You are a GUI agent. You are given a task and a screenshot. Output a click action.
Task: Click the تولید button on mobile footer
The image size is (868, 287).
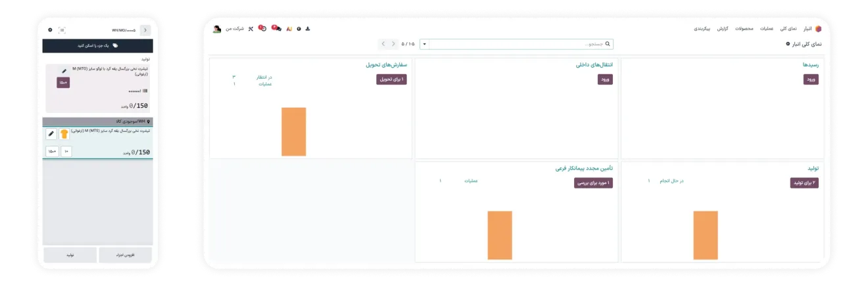[x=70, y=255]
